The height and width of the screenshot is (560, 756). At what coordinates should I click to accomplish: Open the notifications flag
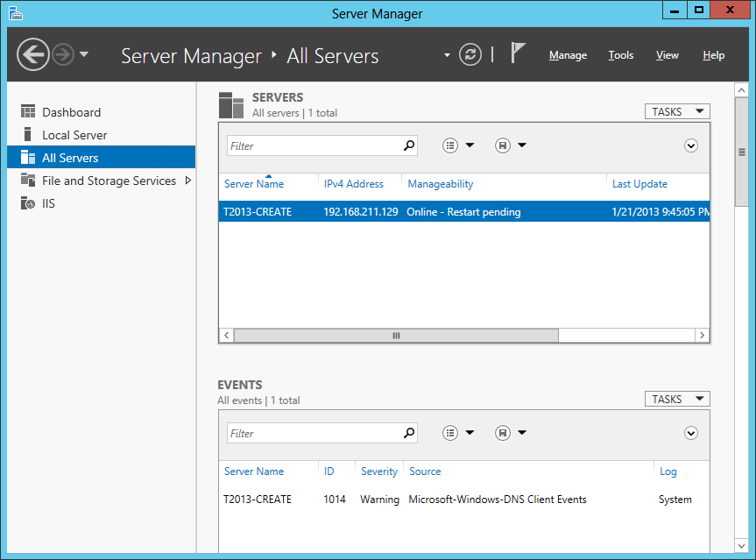point(518,53)
